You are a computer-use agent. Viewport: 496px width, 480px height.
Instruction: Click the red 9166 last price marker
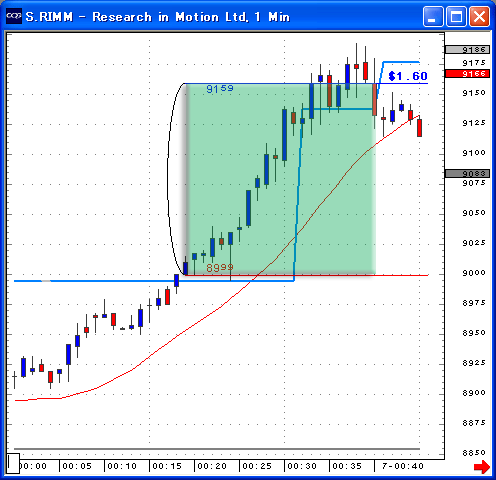[x=467, y=74]
